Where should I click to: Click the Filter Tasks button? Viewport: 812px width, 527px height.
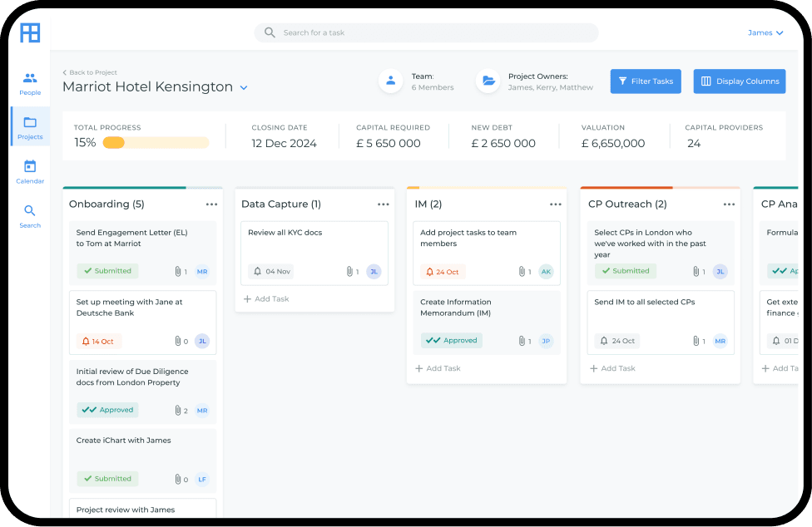[645, 81]
